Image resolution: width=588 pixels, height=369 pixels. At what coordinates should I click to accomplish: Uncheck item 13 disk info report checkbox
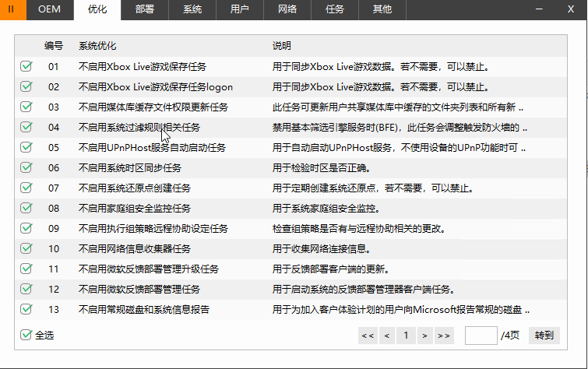(x=26, y=309)
